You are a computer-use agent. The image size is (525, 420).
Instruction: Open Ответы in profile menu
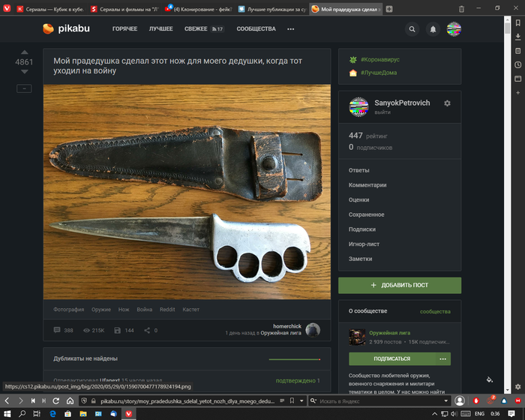point(359,170)
